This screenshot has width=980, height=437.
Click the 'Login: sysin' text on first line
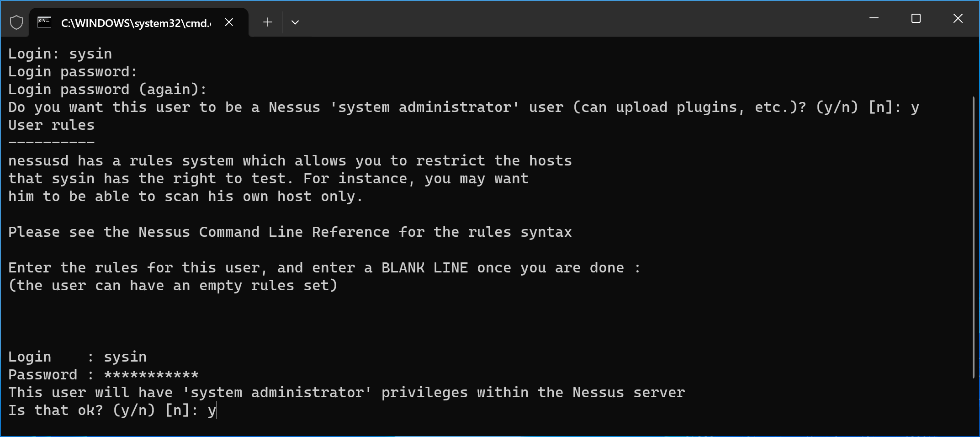pyautogui.click(x=60, y=54)
